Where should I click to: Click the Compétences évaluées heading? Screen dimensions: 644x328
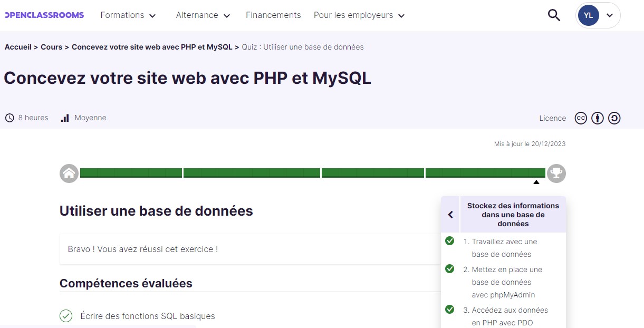126,283
